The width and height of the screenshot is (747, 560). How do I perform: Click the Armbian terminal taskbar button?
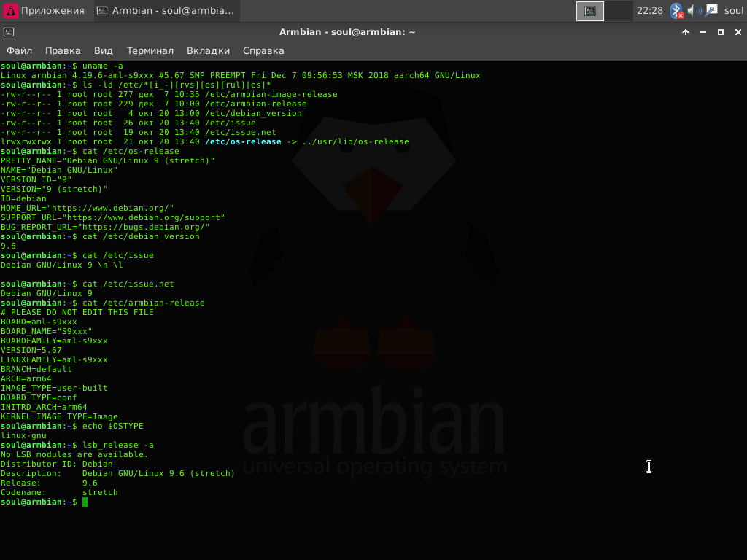(x=166, y=10)
